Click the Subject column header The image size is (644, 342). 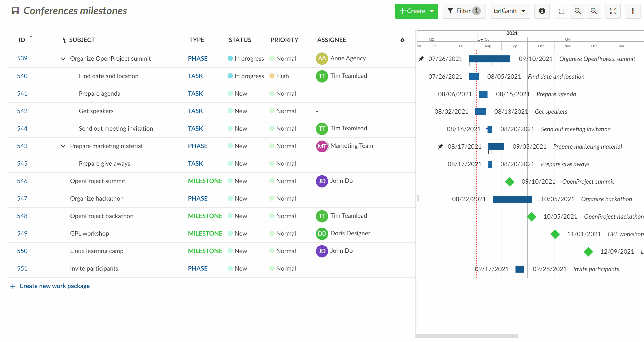81,40
